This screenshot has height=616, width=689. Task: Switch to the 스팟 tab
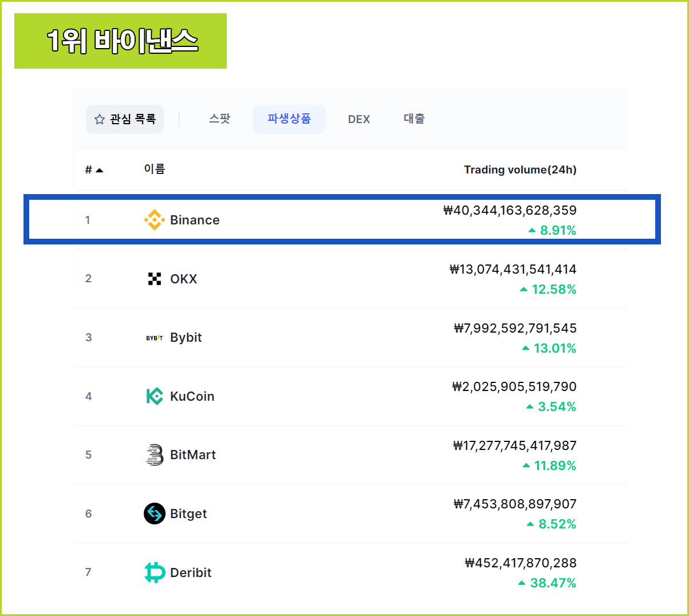point(219,119)
